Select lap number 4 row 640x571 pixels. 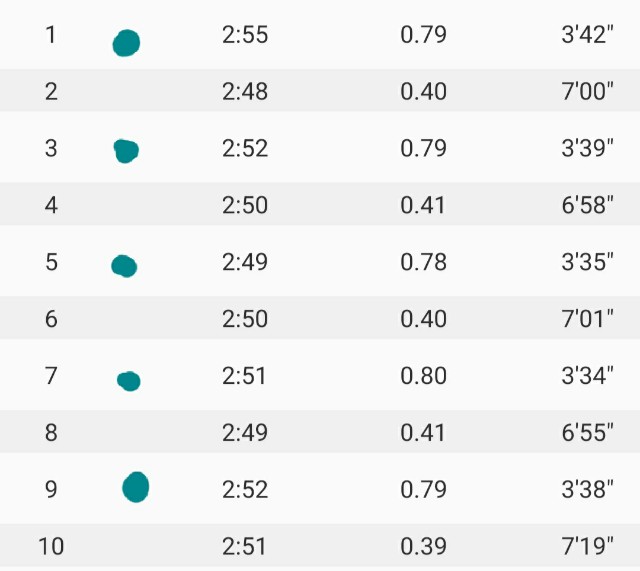pyautogui.click(x=320, y=204)
